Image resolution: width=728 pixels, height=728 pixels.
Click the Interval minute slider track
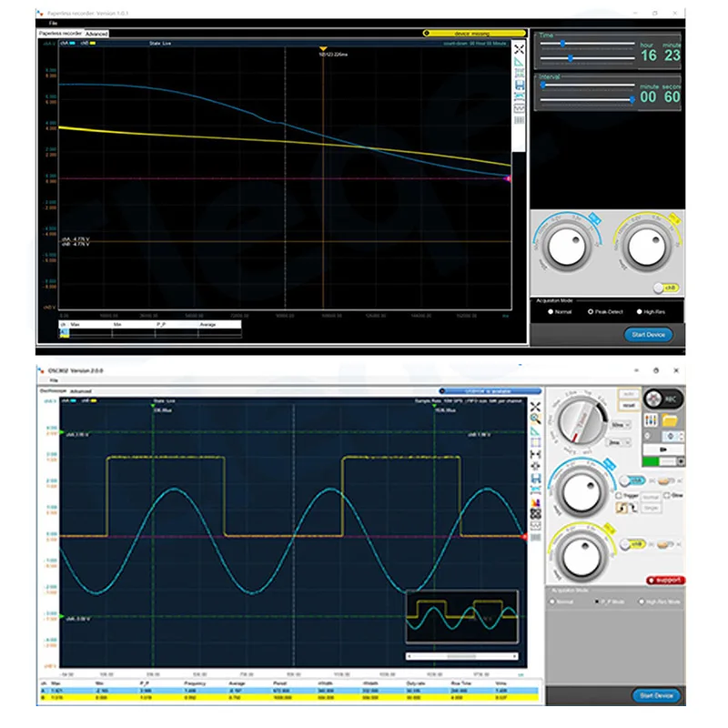coord(587,85)
